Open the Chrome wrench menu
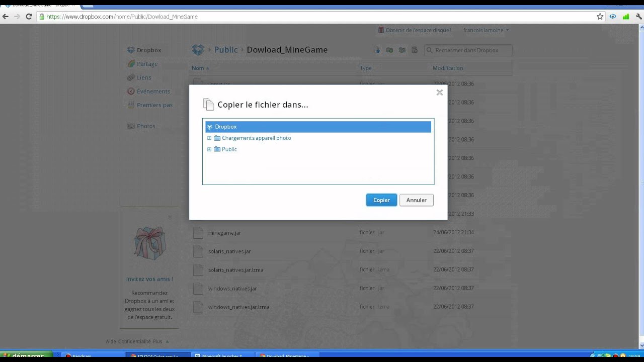 pos(639,17)
